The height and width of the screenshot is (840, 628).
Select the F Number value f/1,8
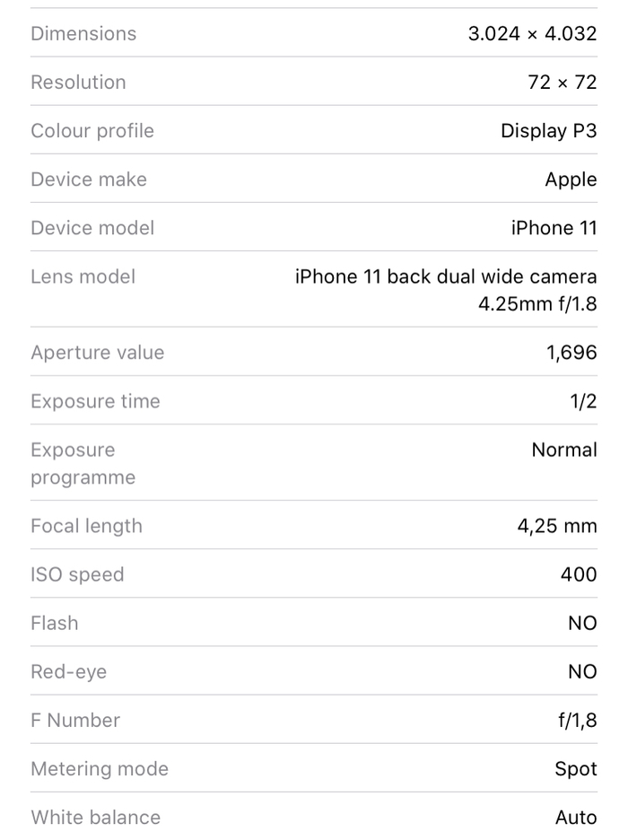coord(577,720)
